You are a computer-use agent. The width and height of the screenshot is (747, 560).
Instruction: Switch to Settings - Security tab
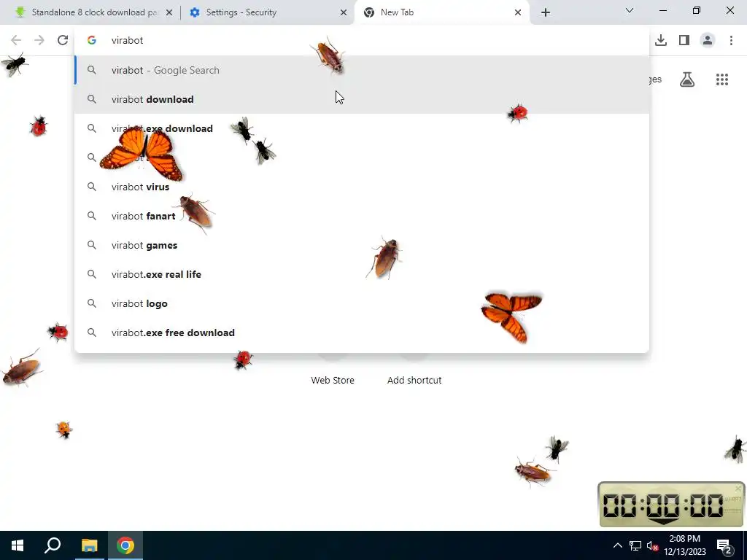(x=267, y=12)
